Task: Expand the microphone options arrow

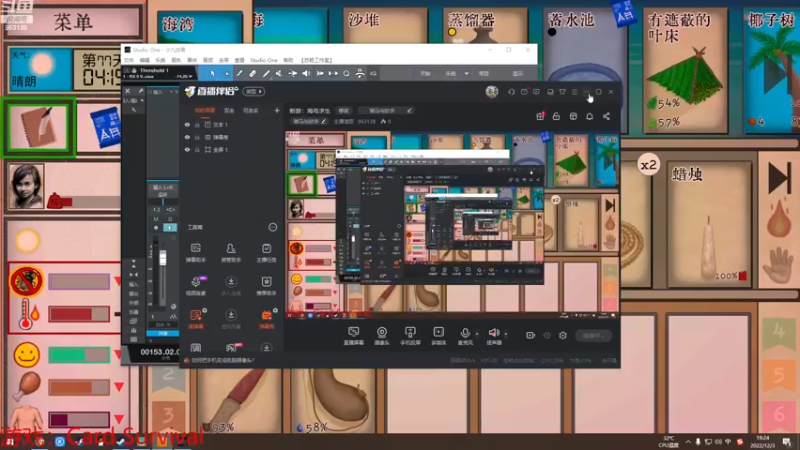Action: (477, 334)
